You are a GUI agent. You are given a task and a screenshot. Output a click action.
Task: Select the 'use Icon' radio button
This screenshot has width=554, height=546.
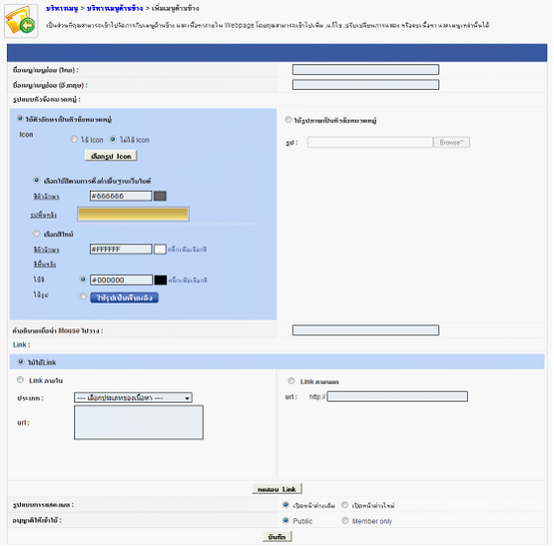click(74, 139)
